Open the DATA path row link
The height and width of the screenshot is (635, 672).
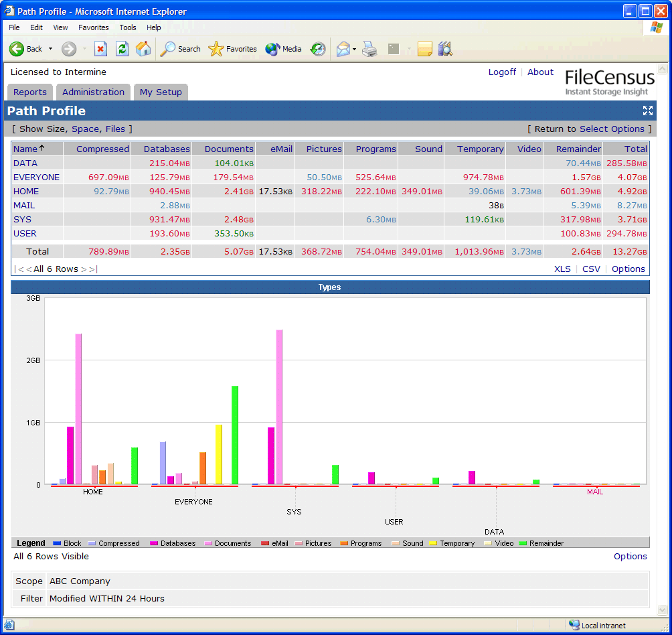click(25, 163)
